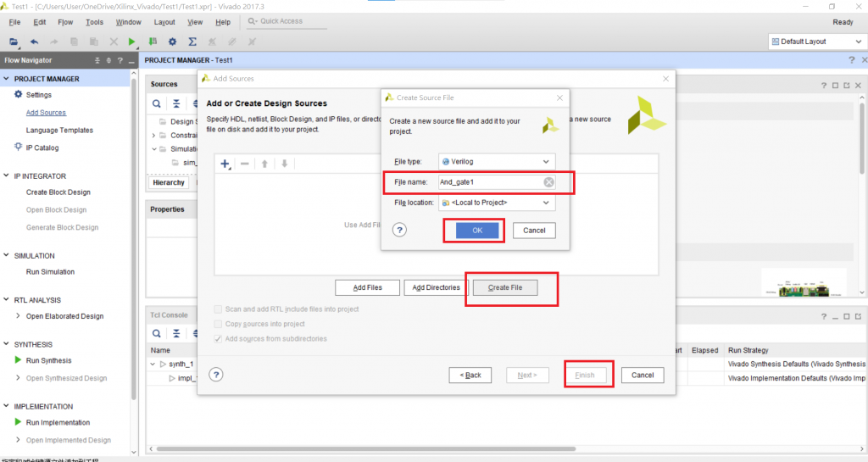868x462 pixels.
Task: Click the Flow Navigator collapse-all icon
Action: click(x=97, y=60)
